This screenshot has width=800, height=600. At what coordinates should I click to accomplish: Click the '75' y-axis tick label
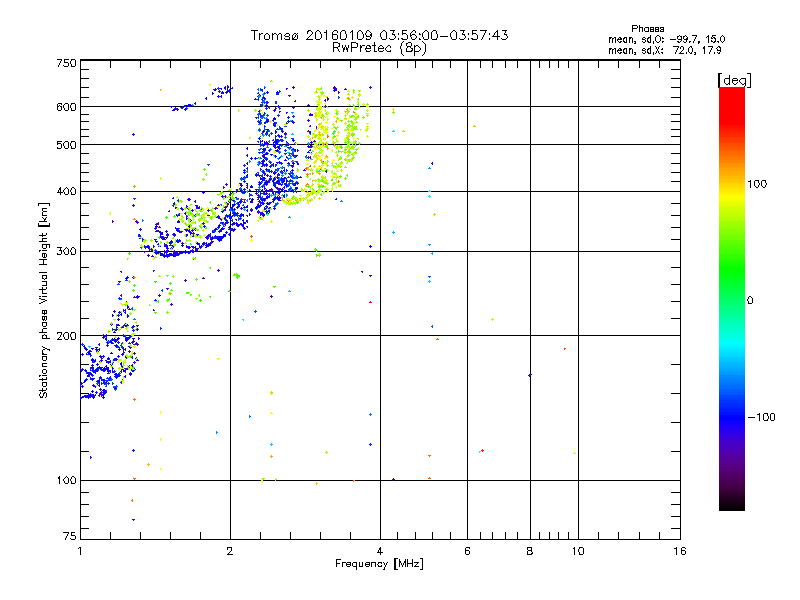click(x=70, y=536)
